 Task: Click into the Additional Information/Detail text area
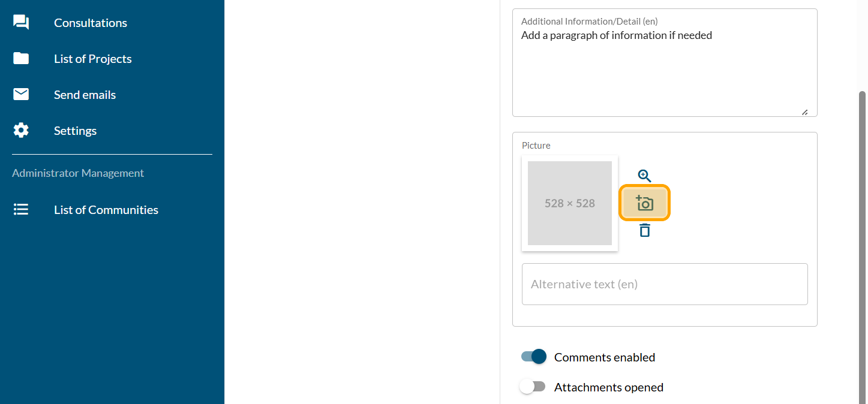(664, 72)
